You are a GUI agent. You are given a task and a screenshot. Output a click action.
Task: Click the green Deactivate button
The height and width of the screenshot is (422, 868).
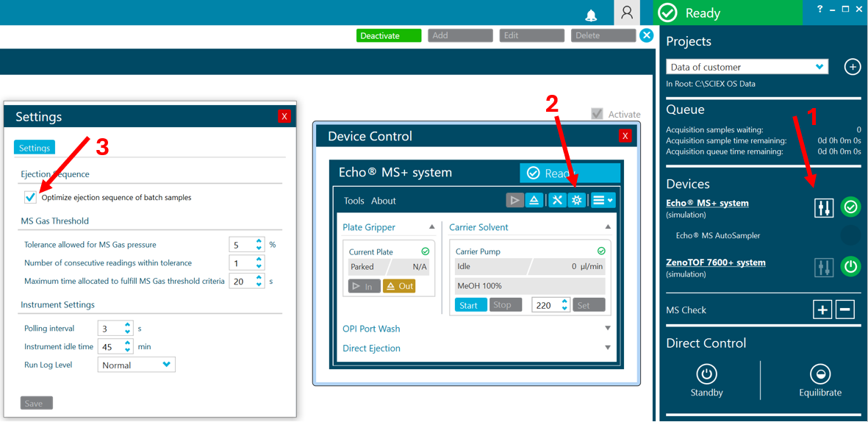tap(389, 35)
